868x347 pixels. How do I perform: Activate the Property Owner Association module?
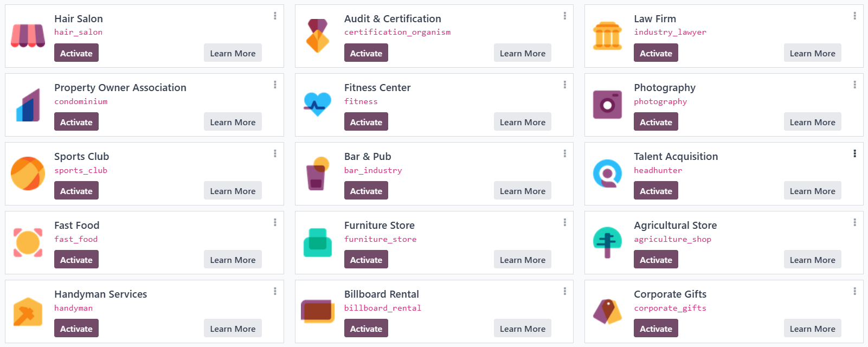pyautogui.click(x=76, y=121)
